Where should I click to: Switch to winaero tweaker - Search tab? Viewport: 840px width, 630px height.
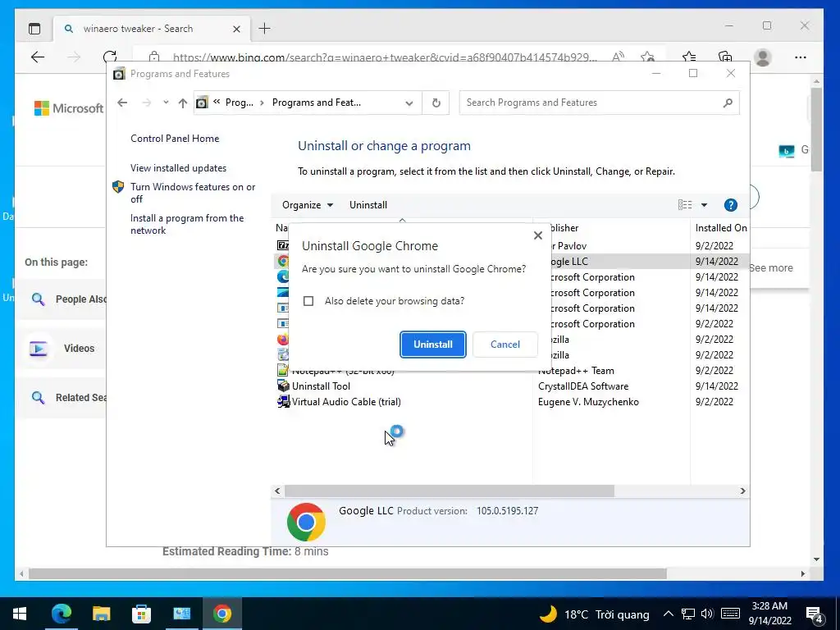138,29
